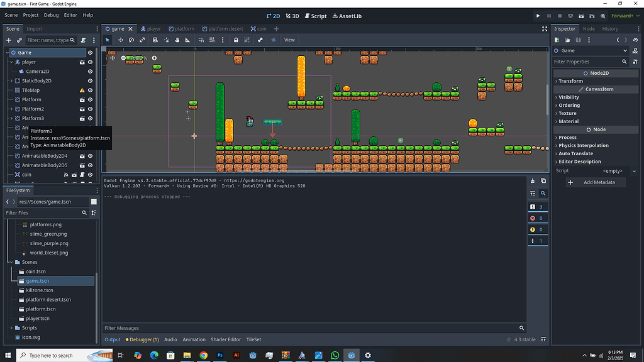The width and height of the screenshot is (644, 362).
Task: Hide the TileMap node
Action: (x=91, y=90)
